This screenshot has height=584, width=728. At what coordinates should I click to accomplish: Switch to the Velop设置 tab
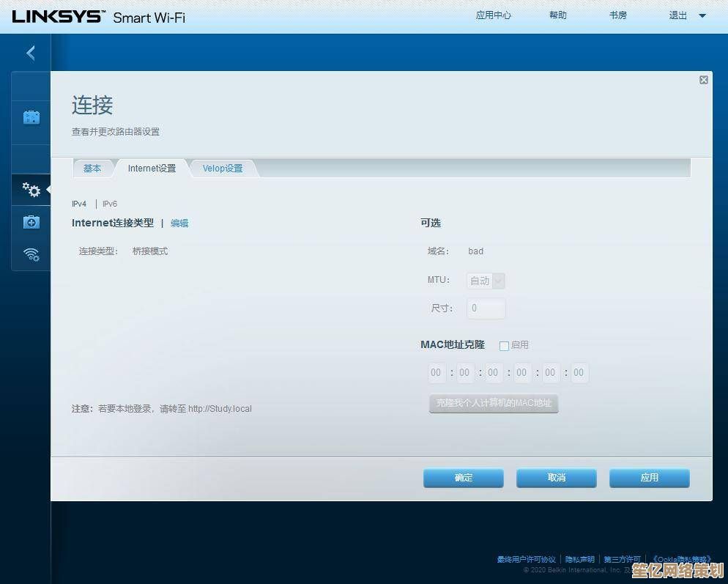click(x=223, y=169)
